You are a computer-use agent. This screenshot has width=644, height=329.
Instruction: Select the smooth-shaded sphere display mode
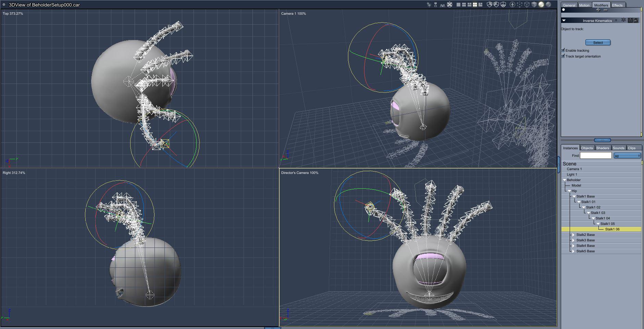(541, 5)
